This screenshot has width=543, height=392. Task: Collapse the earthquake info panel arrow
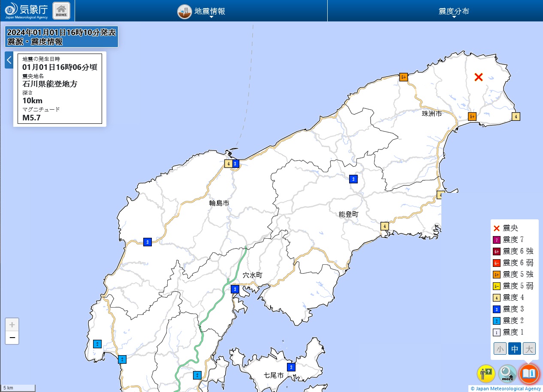(x=9, y=60)
